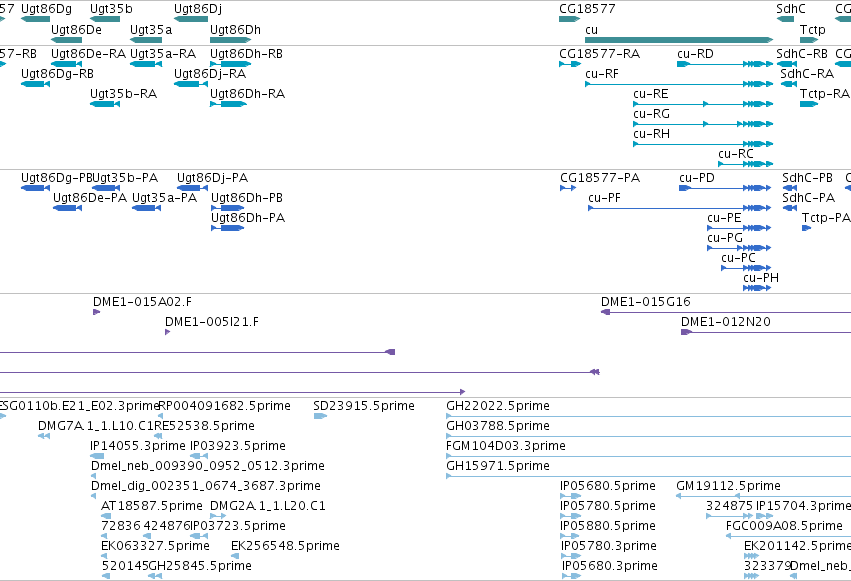Select the cu-RD transcript

[x=725, y=64]
